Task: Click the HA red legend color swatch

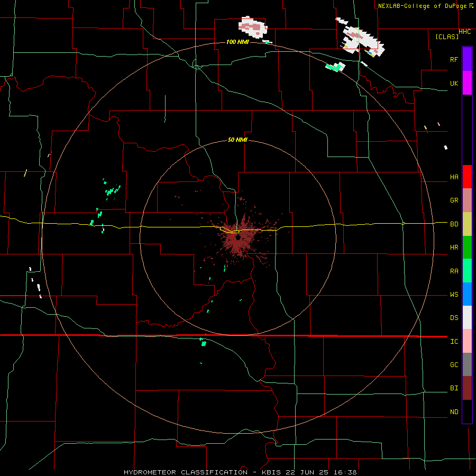Action: (467, 177)
